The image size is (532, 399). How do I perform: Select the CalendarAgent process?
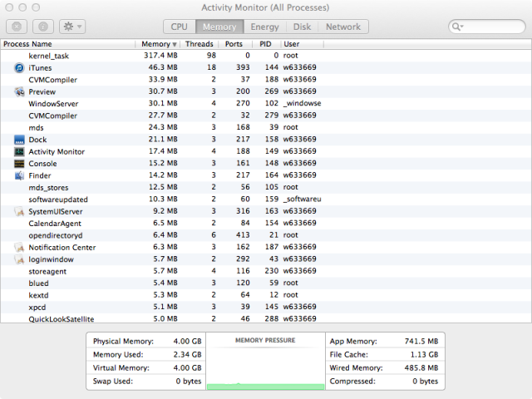click(55, 224)
